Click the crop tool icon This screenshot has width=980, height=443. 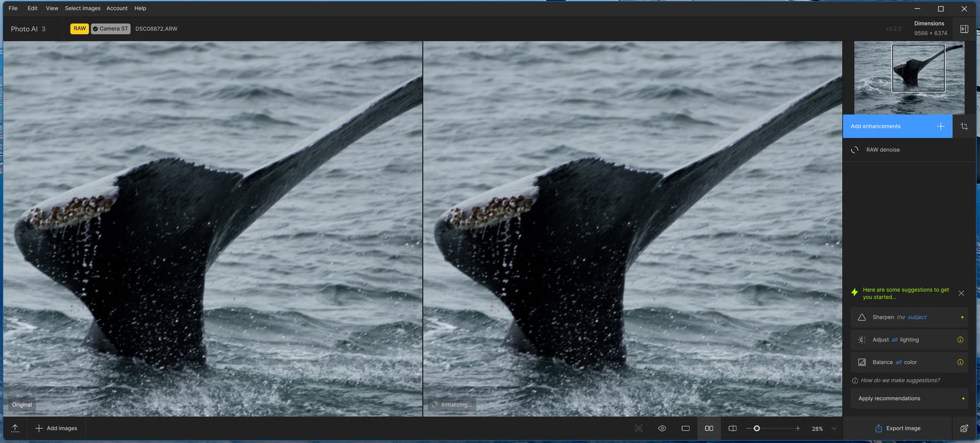(964, 126)
